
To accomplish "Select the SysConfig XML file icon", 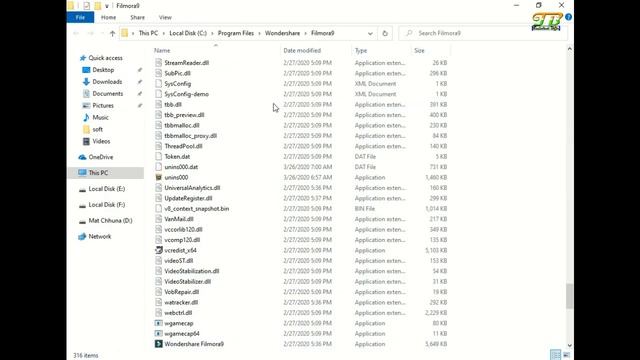I will point(158,84).
